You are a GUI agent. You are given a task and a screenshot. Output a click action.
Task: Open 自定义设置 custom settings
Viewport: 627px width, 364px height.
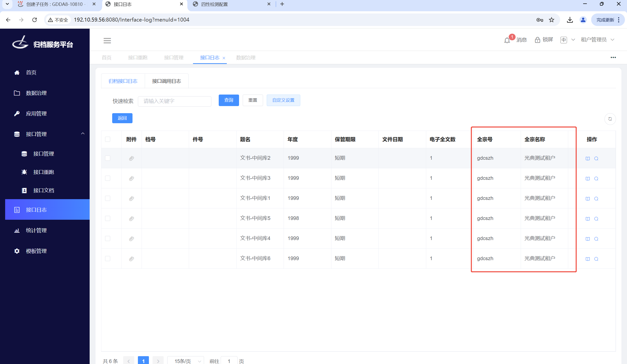click(x=283, y=100)
